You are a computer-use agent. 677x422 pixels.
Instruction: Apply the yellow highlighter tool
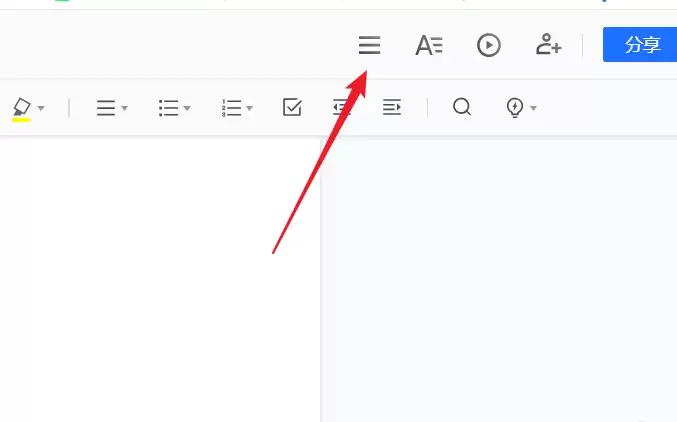click(x=21, y=109)
